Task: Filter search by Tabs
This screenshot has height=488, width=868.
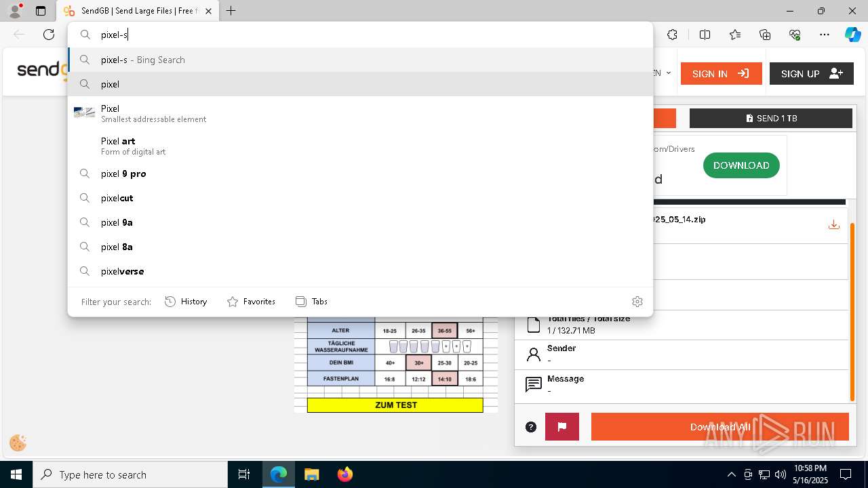Action: pos(311,302)
